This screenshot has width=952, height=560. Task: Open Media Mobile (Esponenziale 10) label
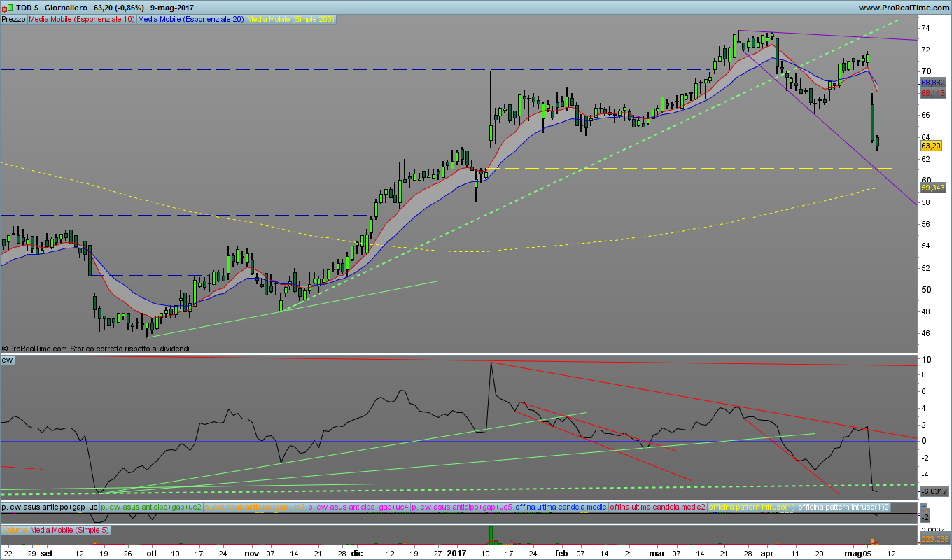(82, 20)
